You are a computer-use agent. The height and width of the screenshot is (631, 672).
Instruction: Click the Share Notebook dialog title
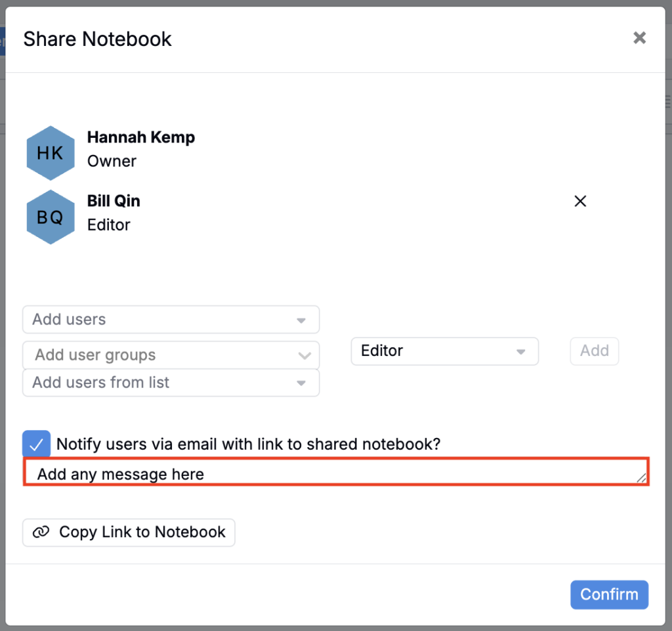click(98, 39)
